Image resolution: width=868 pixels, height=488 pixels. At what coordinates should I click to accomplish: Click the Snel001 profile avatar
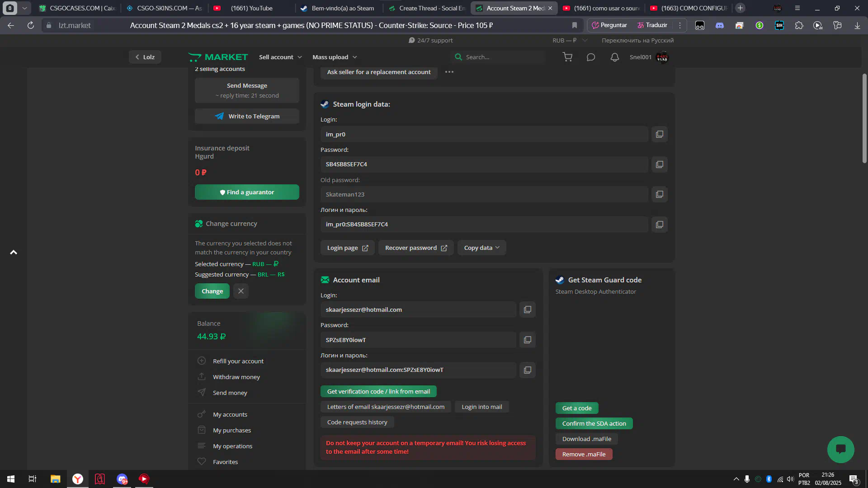(662, 57)
